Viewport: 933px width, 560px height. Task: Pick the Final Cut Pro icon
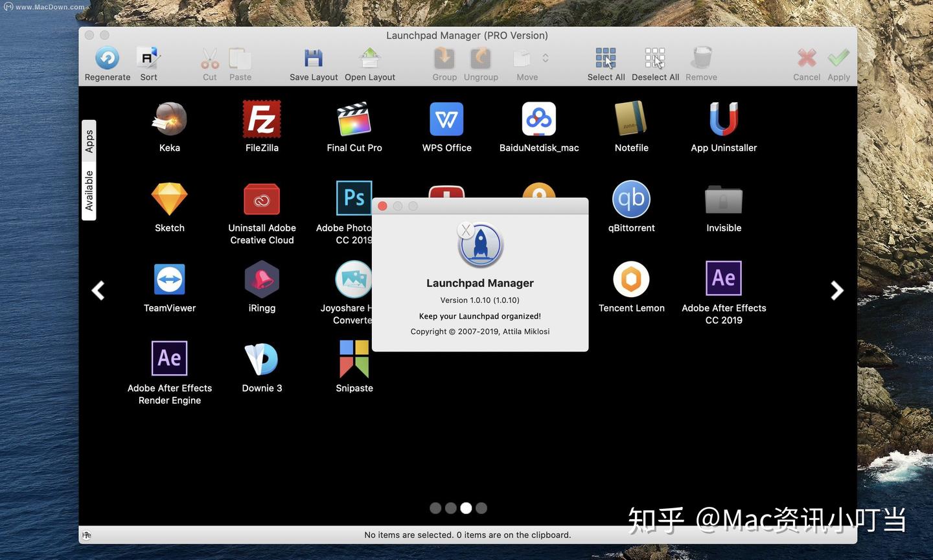tap(354, 119)
